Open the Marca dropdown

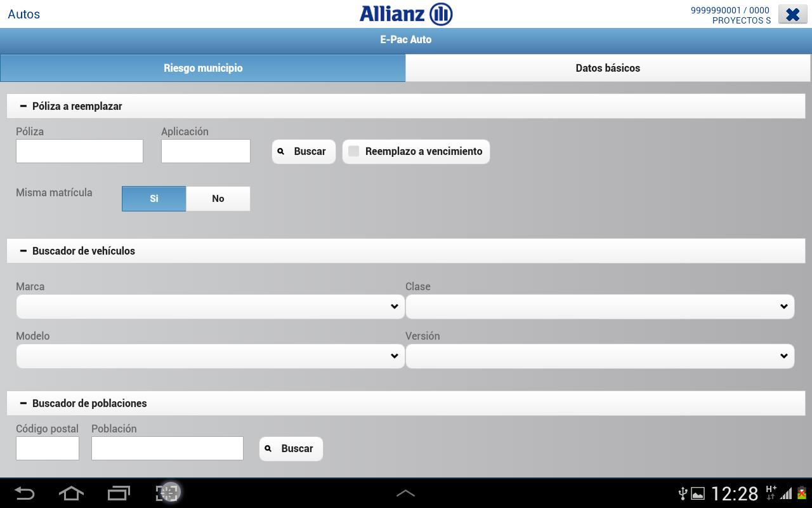click(x=210, y=306)
